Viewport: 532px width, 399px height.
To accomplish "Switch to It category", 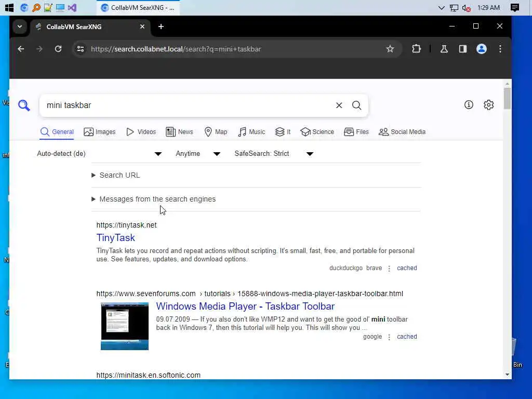I will click(283, 131).
